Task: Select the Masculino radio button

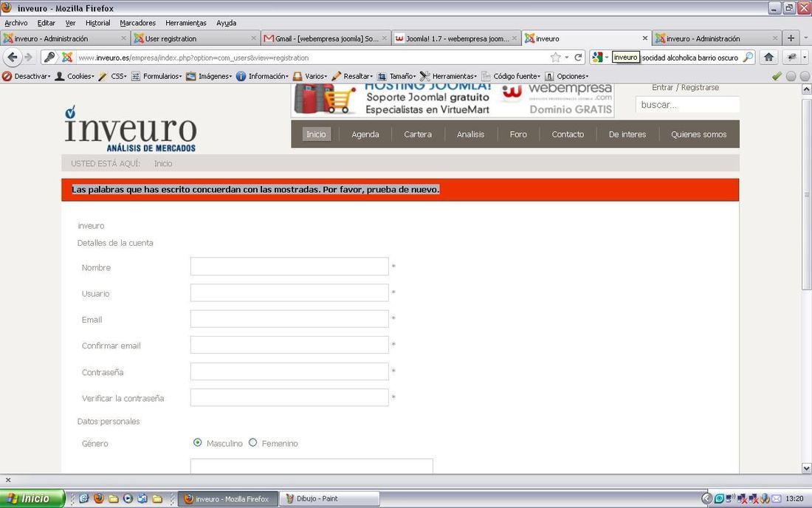Action: tap(197, 442)
